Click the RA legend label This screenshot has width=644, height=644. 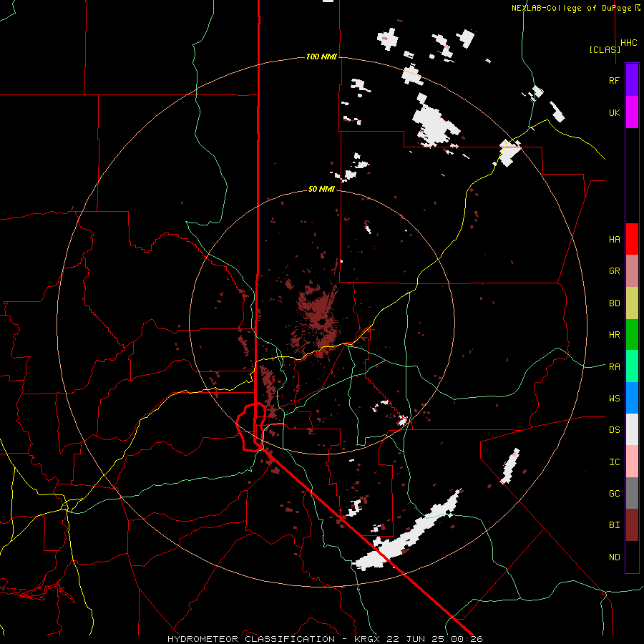[614, 367]
